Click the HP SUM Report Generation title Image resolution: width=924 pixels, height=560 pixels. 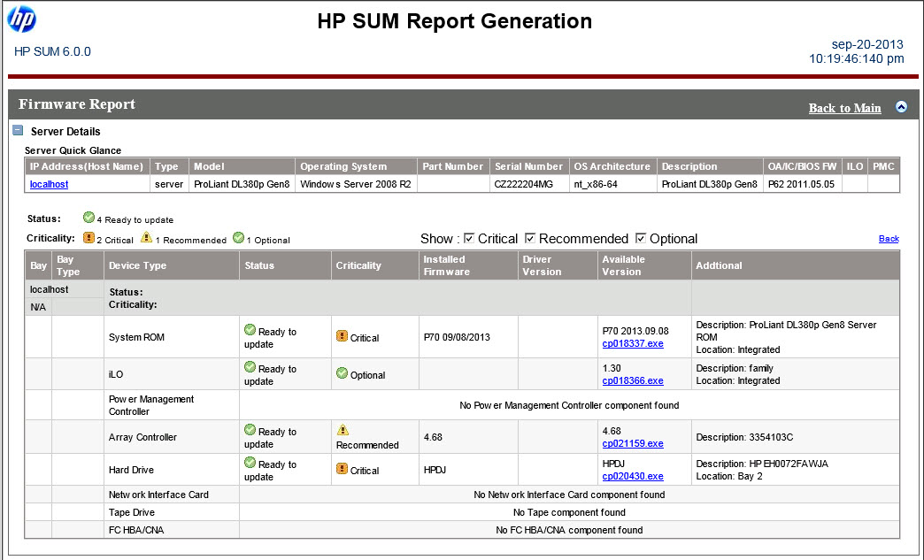[454, 21]
